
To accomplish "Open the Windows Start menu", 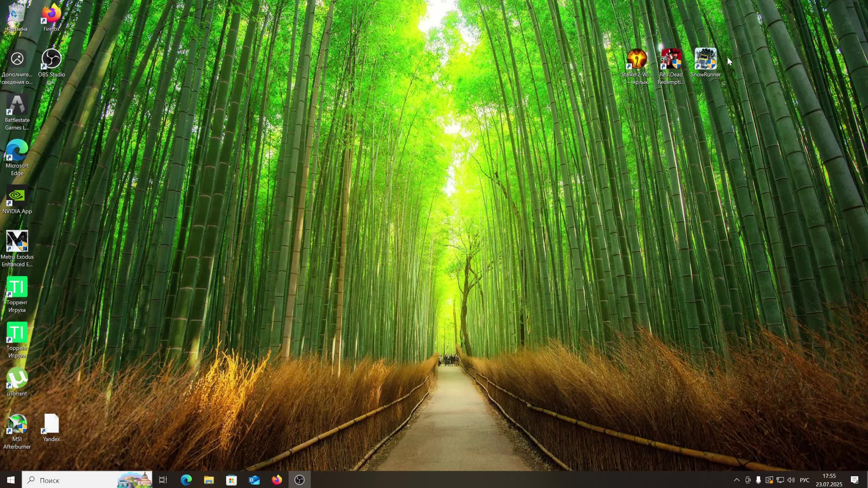I will pos(11,480).
